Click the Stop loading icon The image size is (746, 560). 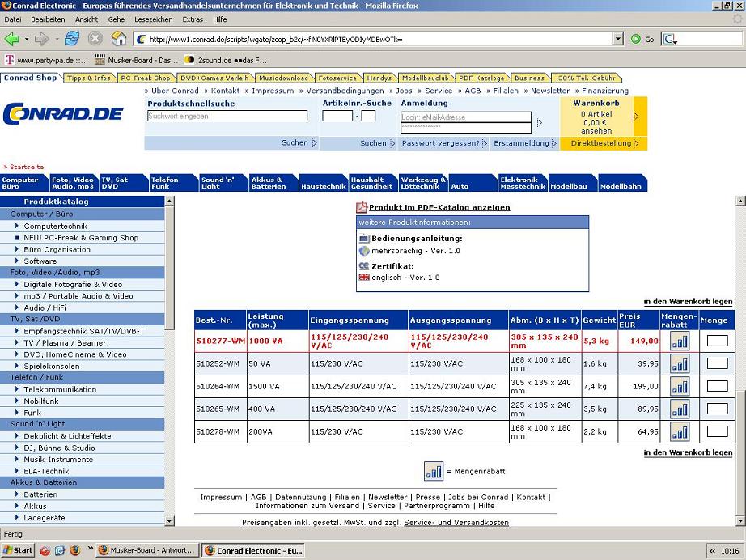click(x=95, y=39)
